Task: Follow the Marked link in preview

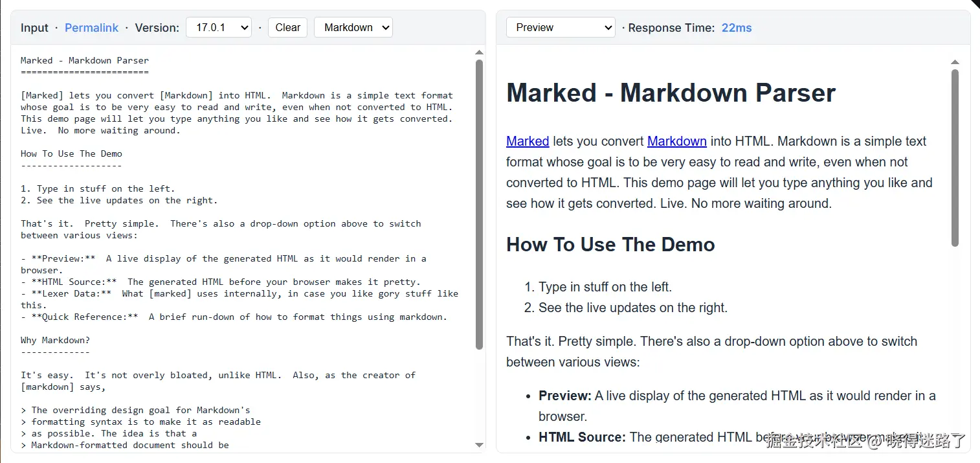Action: coord(528,141)
